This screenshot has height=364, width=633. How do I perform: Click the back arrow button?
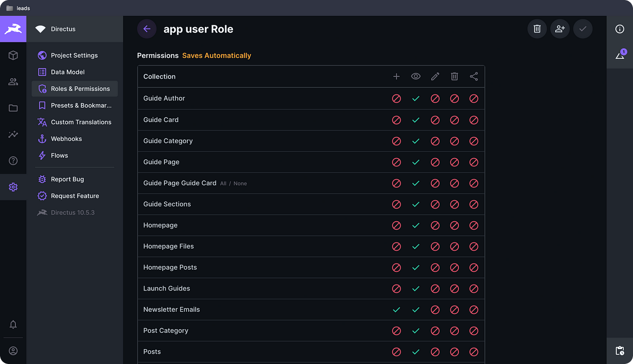(x=146, y=29)
